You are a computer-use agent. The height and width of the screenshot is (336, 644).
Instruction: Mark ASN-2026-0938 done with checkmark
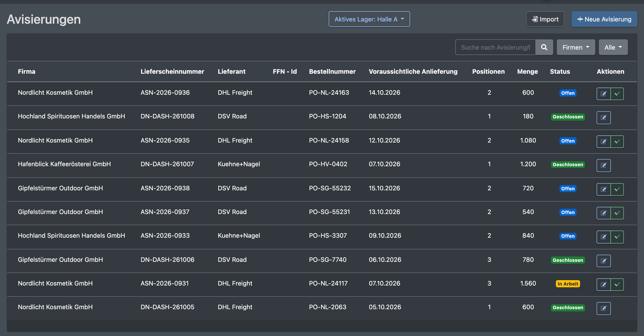point(617,189)
